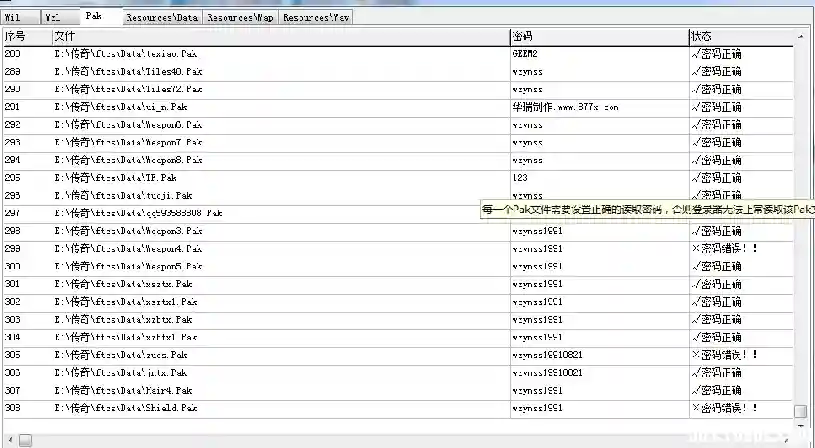Screen dimensions: 815x448
Task: Click the horizontal scrollbar left arrow
Action: click(x=10, y=440)
